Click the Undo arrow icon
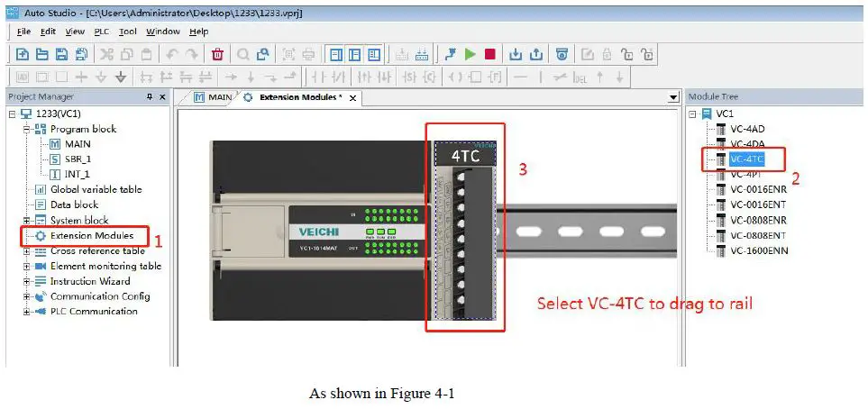 171,54
